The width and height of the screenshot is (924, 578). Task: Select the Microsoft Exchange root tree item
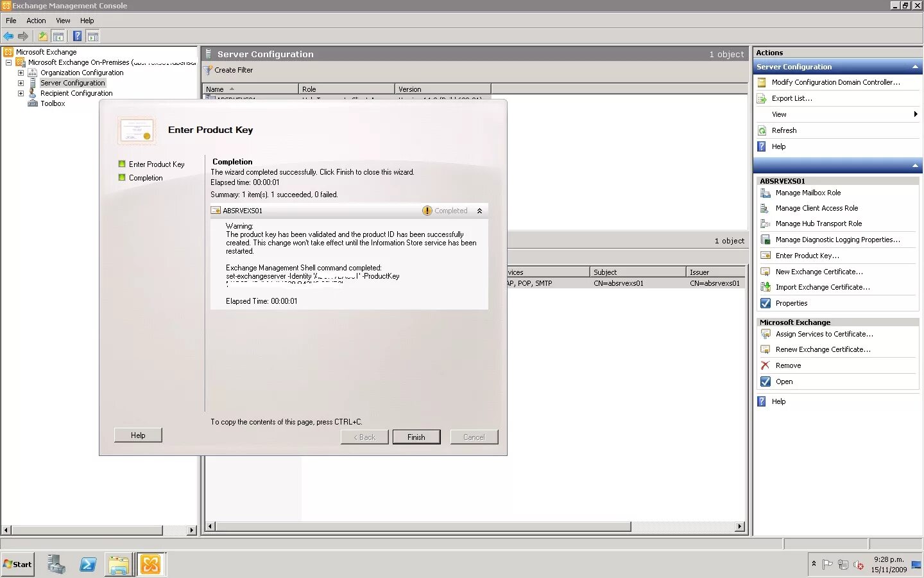46,52
